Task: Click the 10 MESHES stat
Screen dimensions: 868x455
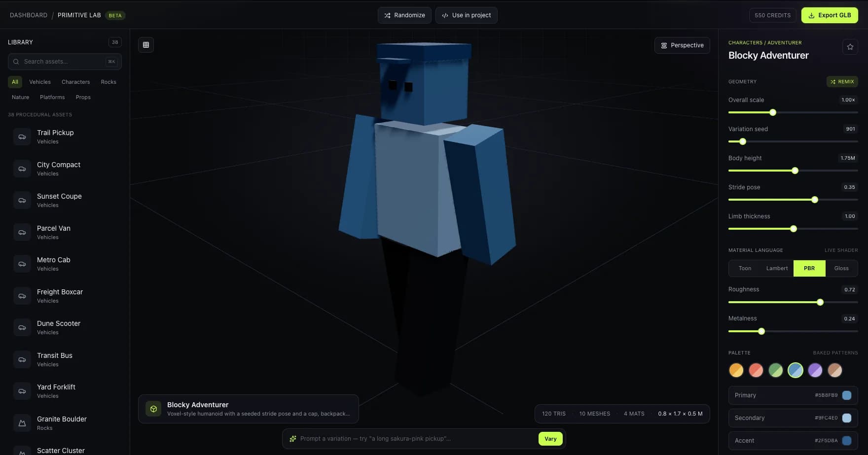Action: (595, 414)
